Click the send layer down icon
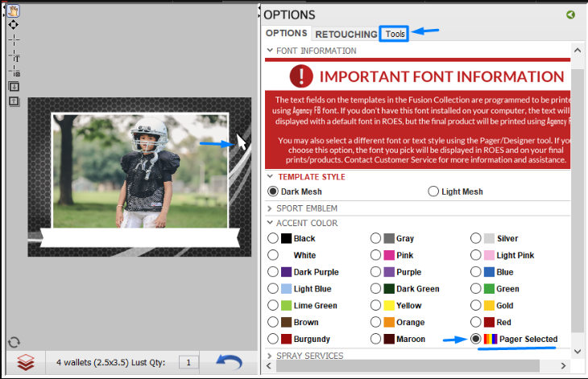This screenshot has width=588, height=379. pyautogui.click(x=14, y=86)
